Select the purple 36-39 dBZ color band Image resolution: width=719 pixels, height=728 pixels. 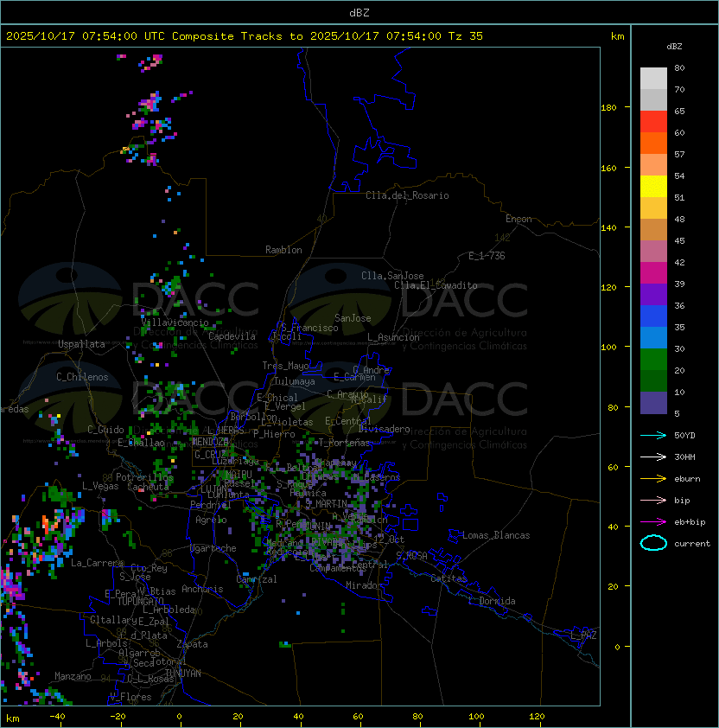coord(653,295)
